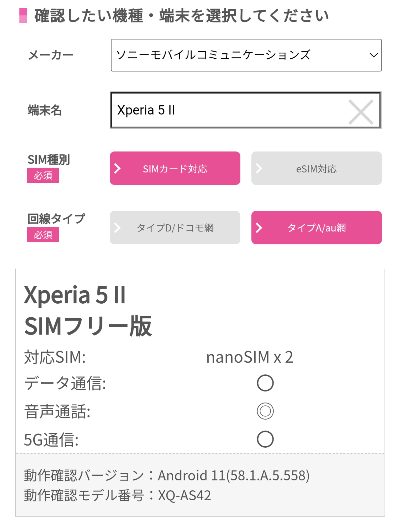The width and height of the screenshot is (400, 532).
Task: Clear the device name with the X icon
Action: point(360,112)
